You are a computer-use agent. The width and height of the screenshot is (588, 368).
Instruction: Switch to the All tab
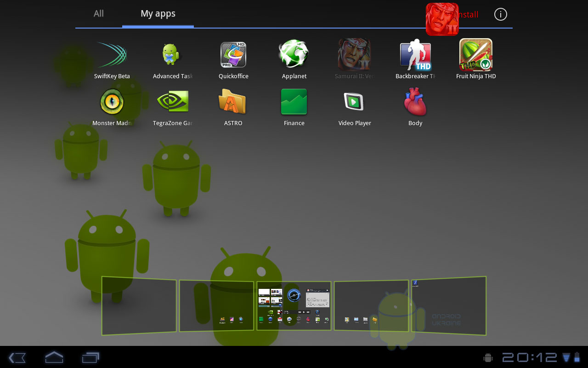[x=99, y=14]
